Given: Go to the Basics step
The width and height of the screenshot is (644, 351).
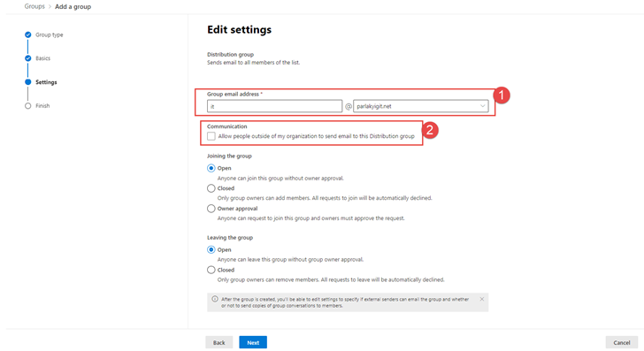Looking at the screenshot, I should [42, 58].
